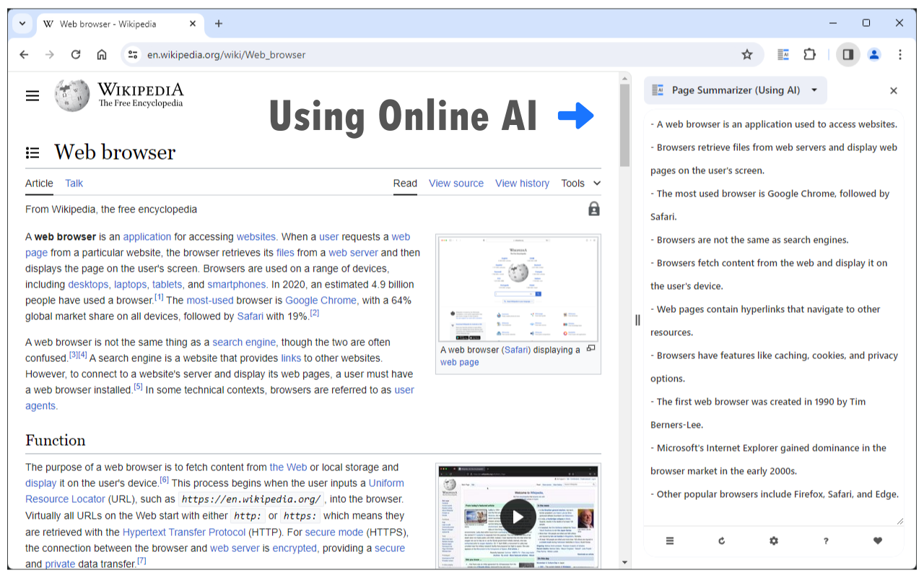The height and width of the screenshot is (578, 924).
Task: Open the tab search dropdown arrow
Action: click(x=22, y=23)
